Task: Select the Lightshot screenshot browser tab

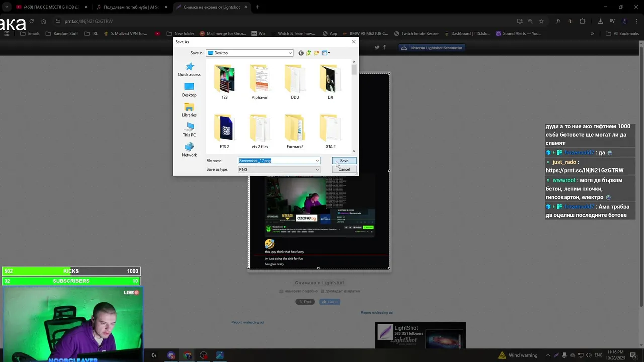Action: [x=211, y=7]
